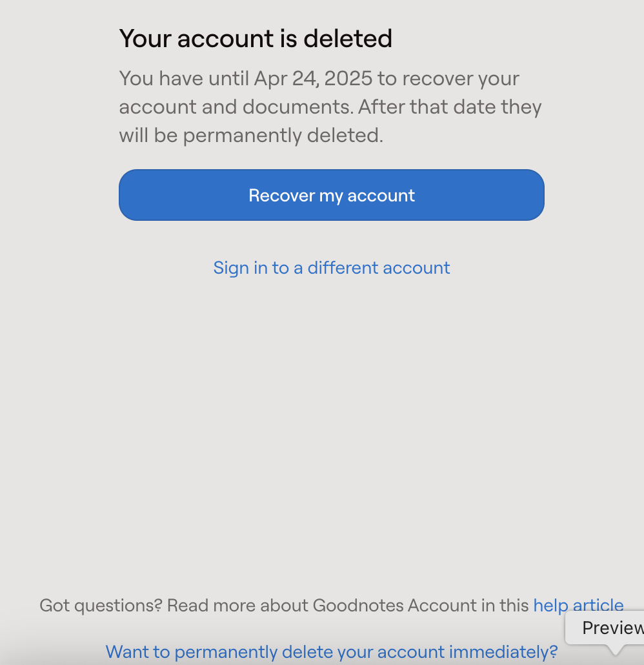Click the word "immediately?" in the bottom link
The image size is (644, 665).
pyautogui.click(x=503, y=651)
